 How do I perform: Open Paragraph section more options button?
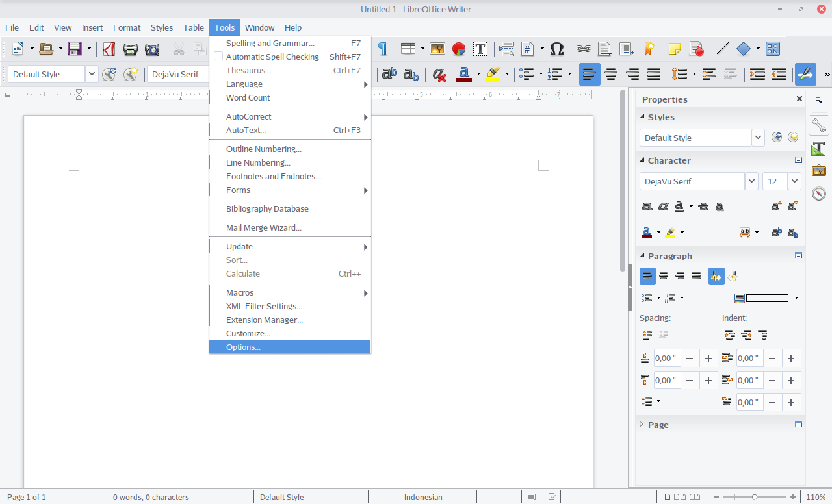pyautogui.click(x=798, y=256)
